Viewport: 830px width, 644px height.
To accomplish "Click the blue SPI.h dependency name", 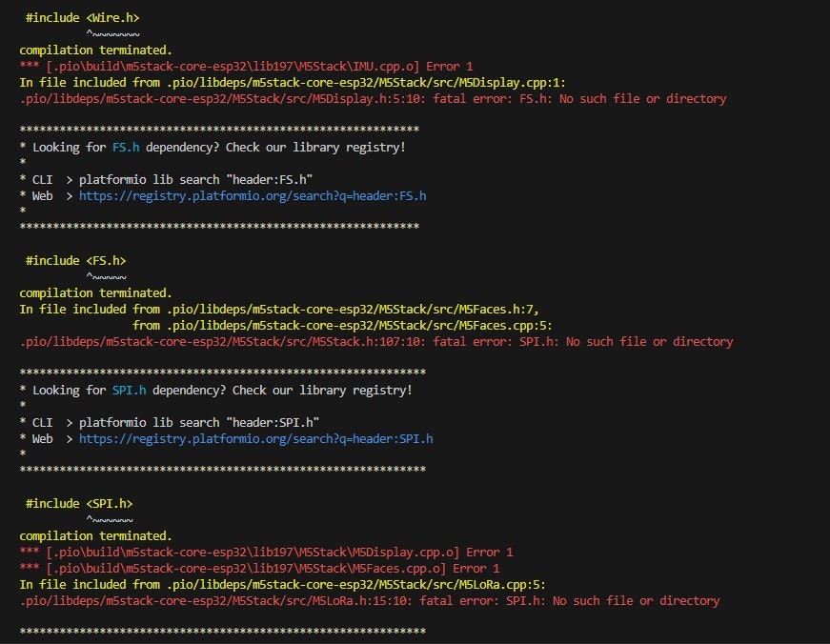I will (x=130, y=391).
